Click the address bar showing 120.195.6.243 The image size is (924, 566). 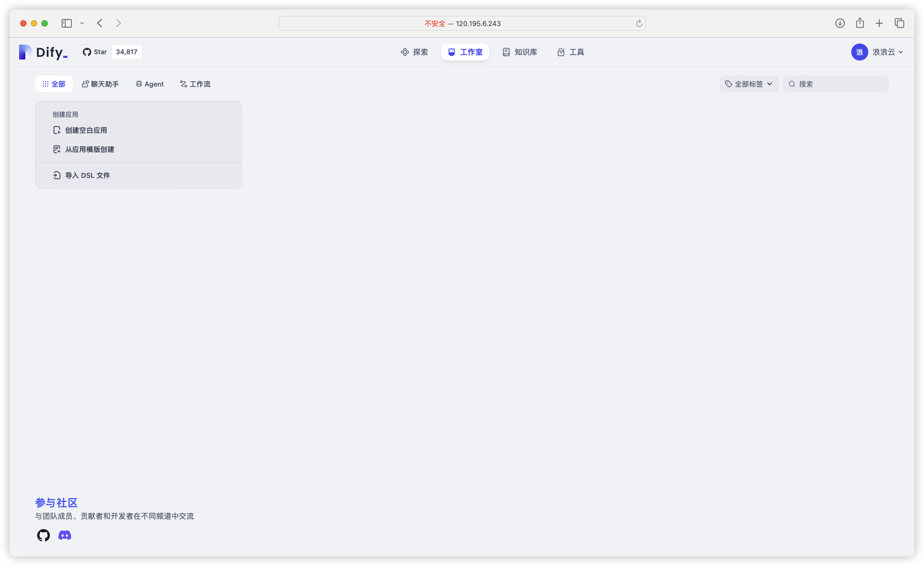(x=462, y=23)
